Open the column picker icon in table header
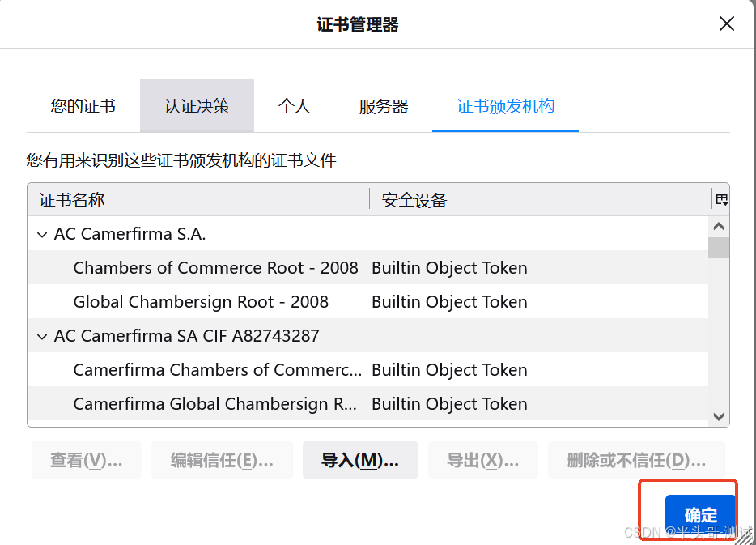Viewport: 756px width, 545px height. click(721, 199)
